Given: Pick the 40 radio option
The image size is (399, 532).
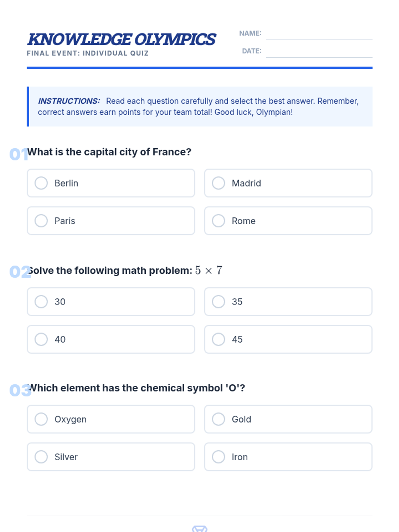Looking at the screenshot, I should (x=41, y=339).
